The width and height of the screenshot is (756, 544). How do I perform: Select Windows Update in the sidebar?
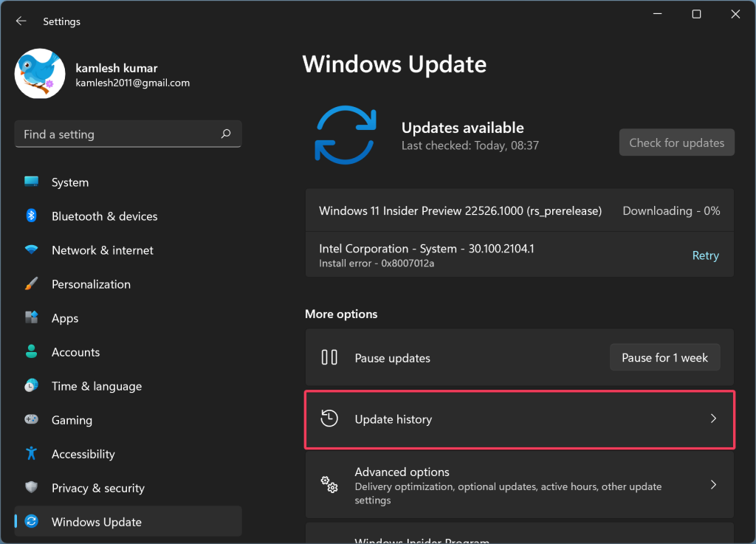[128, 521]
